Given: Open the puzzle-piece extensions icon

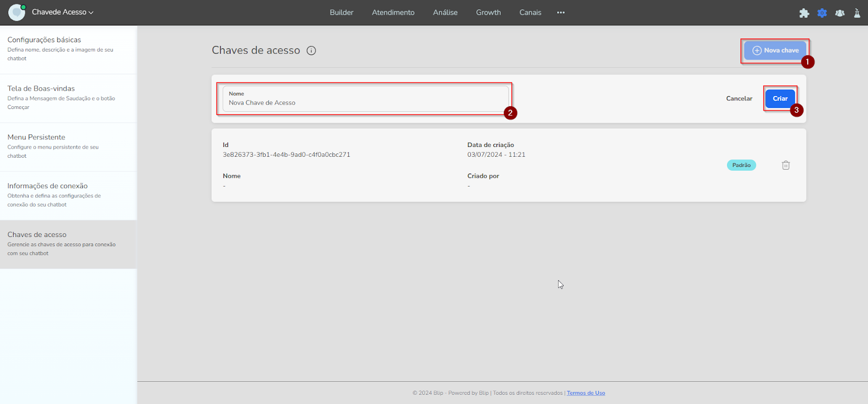Looking at the screenshot, I should click(804, 13).
